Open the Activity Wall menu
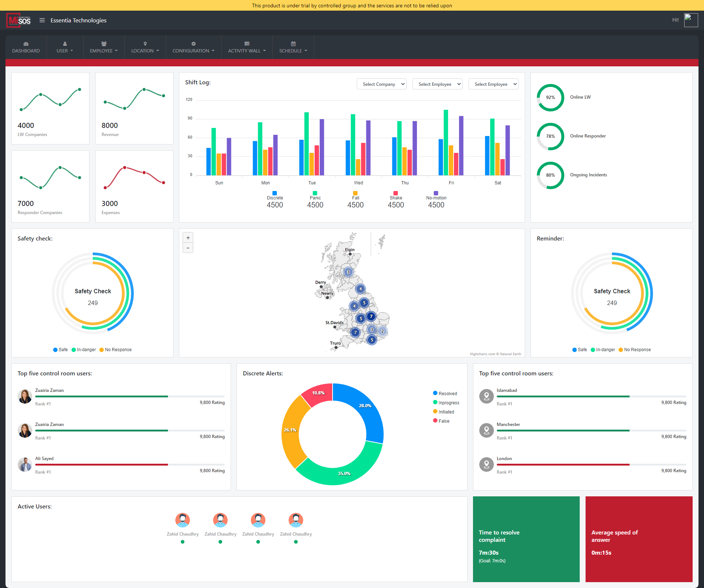704x588 pixels. click(x=246, y=48)
